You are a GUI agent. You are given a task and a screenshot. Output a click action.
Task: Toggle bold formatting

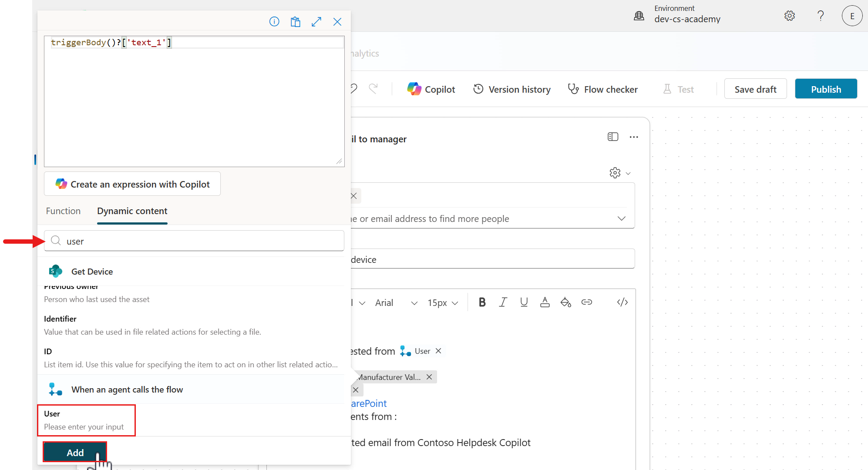pyautogui.click(x=482, y=302)
